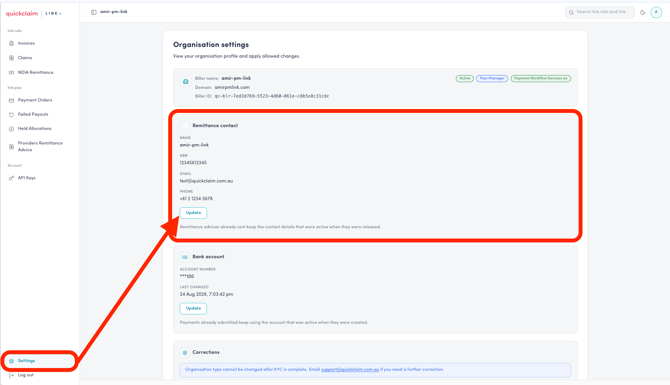Screen dimensions: 670x385
Task: Update the Bank account
Action: [x=193, y=309]
